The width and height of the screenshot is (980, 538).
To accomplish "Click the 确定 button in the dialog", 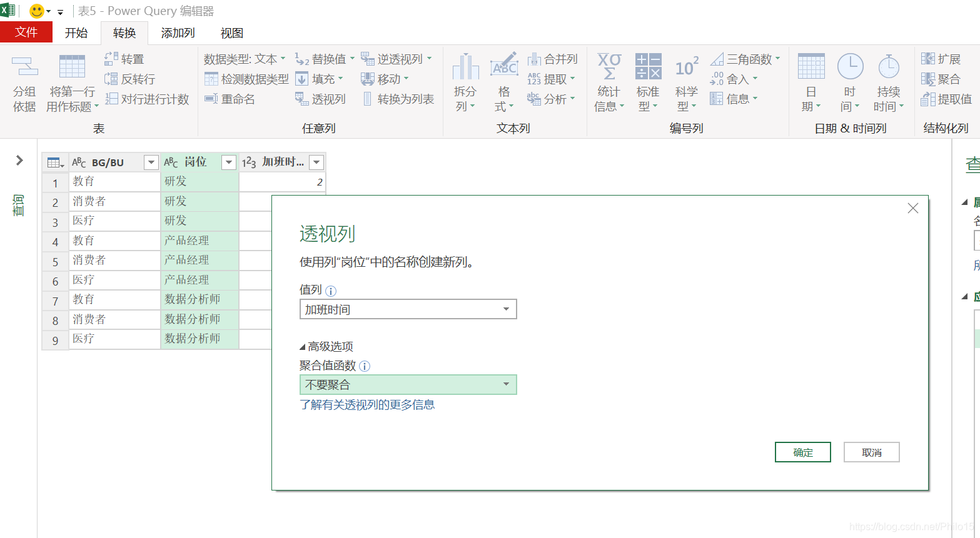I will pos(802,452).
